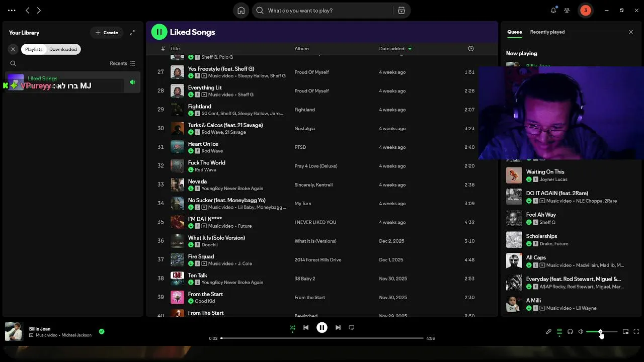Seek on the song progress bar

click(x=322, y=338)
